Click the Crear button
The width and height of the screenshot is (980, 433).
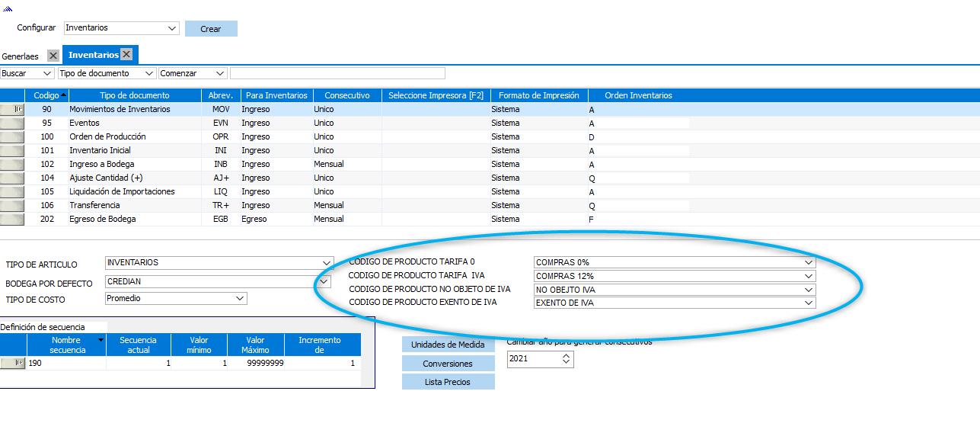(x=211, y=29)
